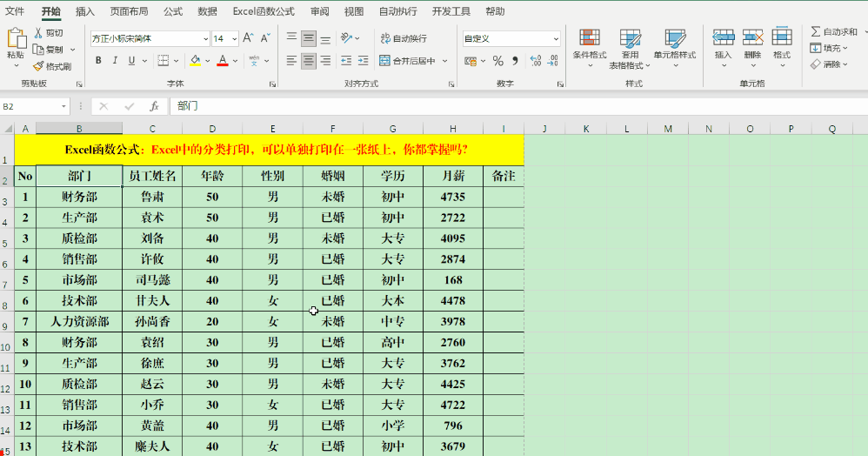Open Format as Table (套用表格格式)
Screen dimensions: 868x456
(x=630, y=49)
